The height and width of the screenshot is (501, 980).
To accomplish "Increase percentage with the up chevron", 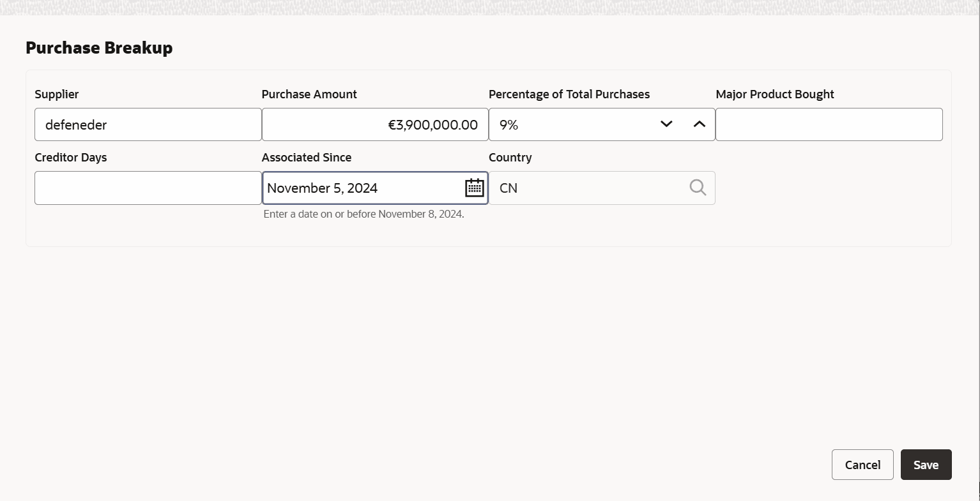I will [x=700, y=124].
